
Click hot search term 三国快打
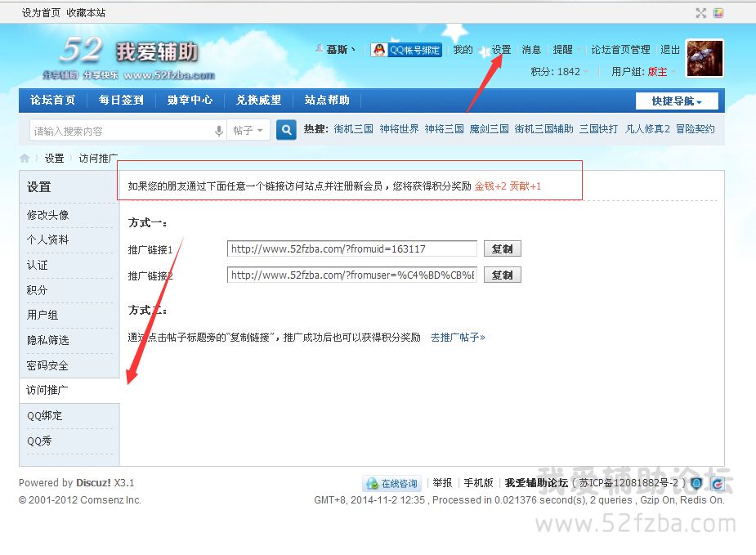pyautogui.click(x=598, y=129)
